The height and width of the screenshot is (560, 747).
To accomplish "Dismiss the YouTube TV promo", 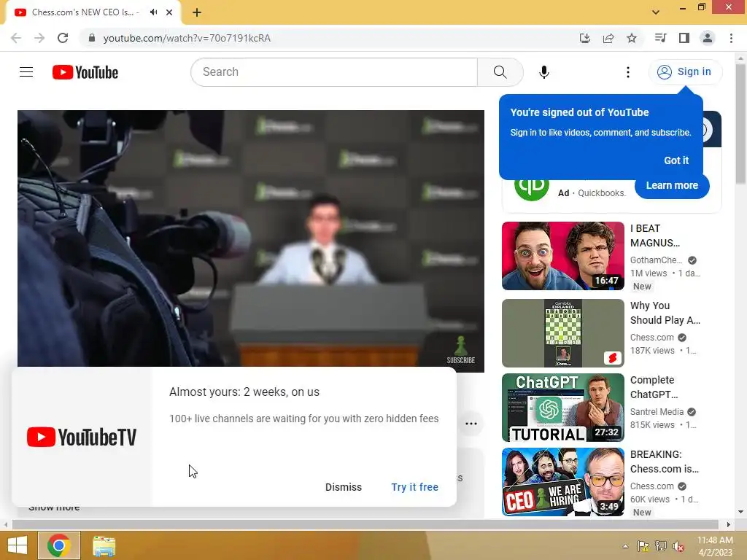I will pos(344,487).
